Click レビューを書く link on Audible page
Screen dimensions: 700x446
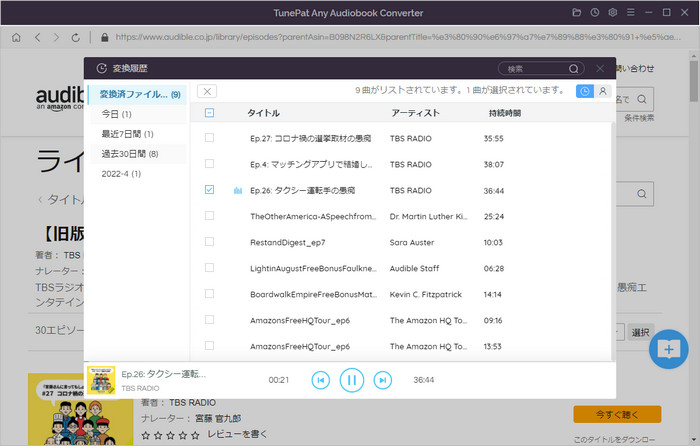[x=237, y=434]
